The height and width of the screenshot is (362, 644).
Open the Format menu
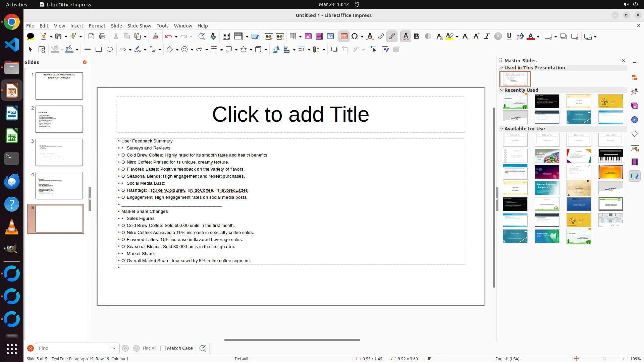click(97, 26)
